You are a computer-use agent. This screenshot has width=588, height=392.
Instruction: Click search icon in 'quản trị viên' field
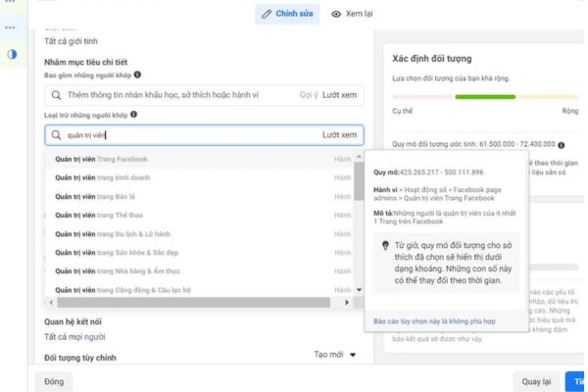pos(56,135)
